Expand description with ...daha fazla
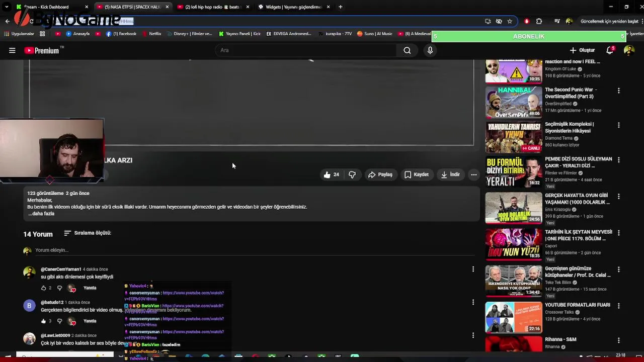The width and height of the screenshot is (644, 362). 41,214
